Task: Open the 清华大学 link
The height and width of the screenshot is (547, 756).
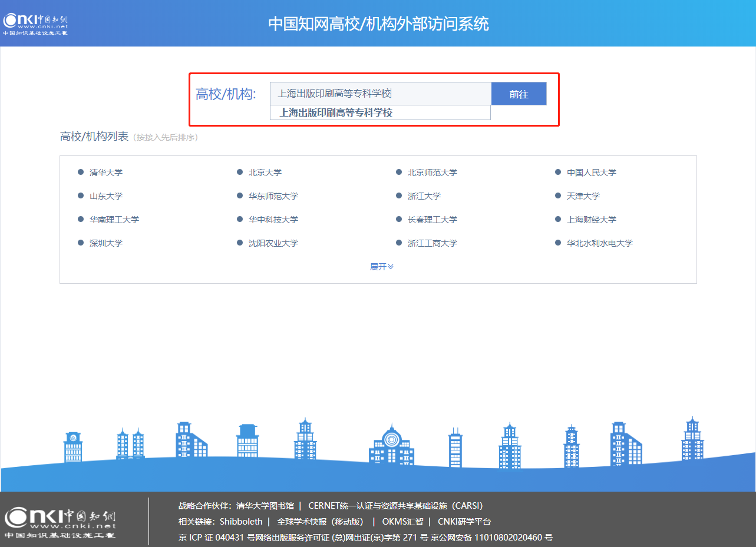Action: [x=106, y=173]
